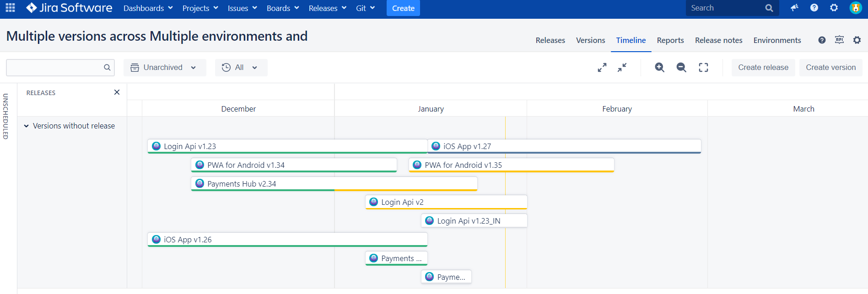Click the iOS App v1.27 version icon
Viewport: 868px width, 294px height.
tap(436, 146)
